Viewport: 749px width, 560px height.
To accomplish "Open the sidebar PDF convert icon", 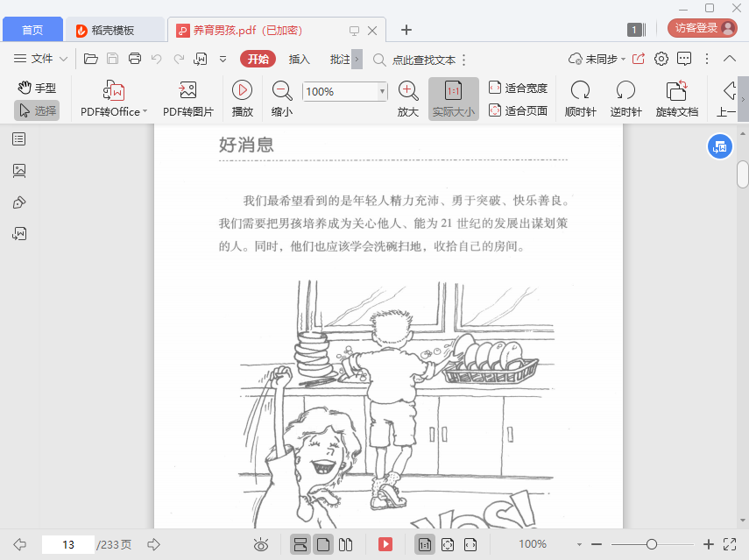I will [x=19, y=234].
